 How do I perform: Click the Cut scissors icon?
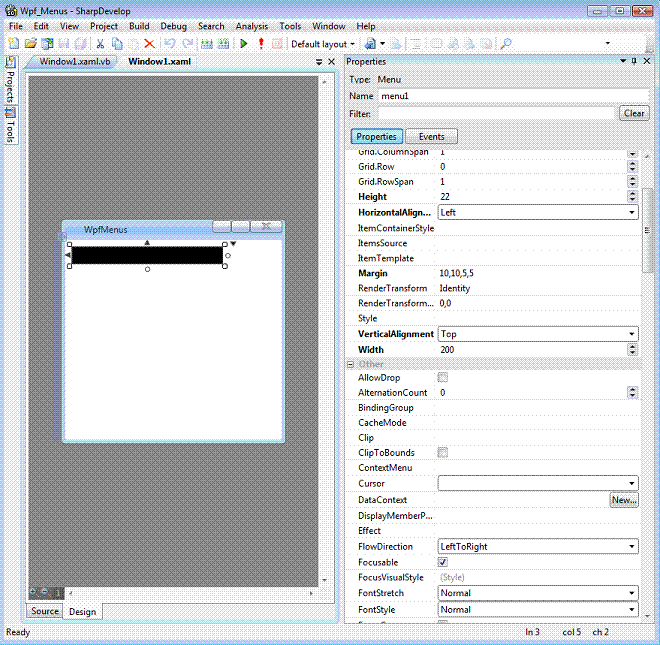click(x=101, y=44)
